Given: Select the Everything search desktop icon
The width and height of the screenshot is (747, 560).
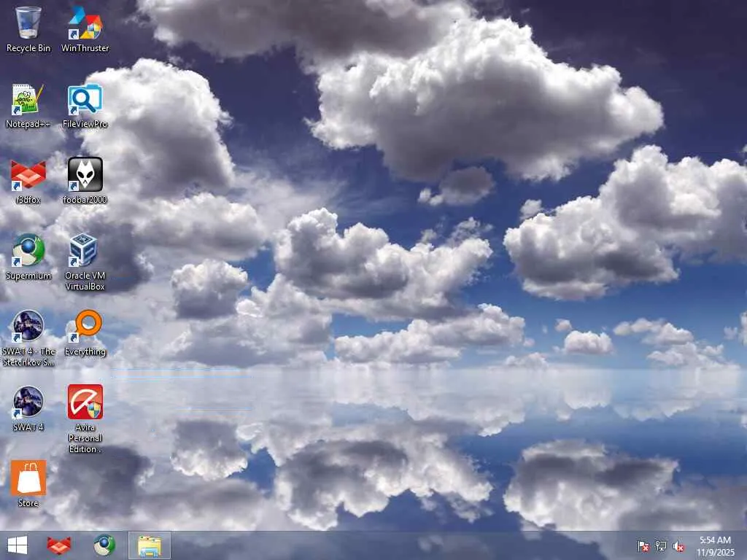Looking at the screenshot, I should (x=85, y=333).
